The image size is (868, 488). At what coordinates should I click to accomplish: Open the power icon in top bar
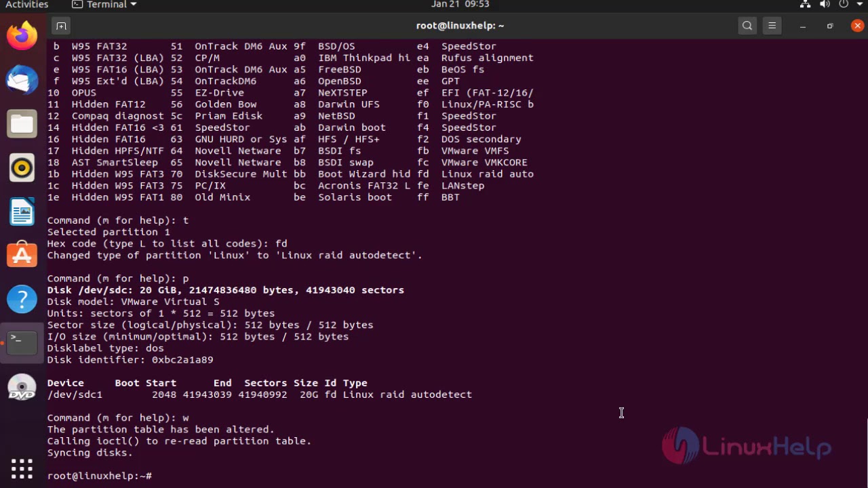844,5
